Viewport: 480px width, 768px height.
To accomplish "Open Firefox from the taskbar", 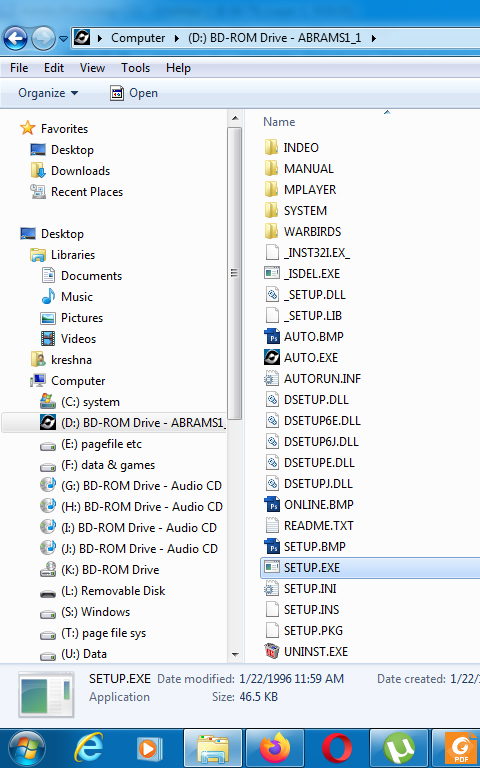I will (x=274, y=748).
